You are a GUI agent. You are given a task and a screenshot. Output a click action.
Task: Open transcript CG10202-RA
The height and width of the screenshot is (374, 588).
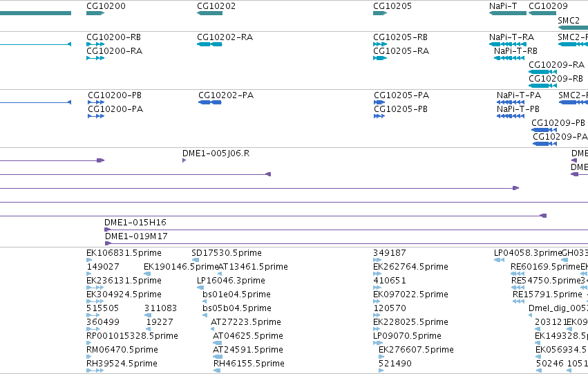point(225,37)
